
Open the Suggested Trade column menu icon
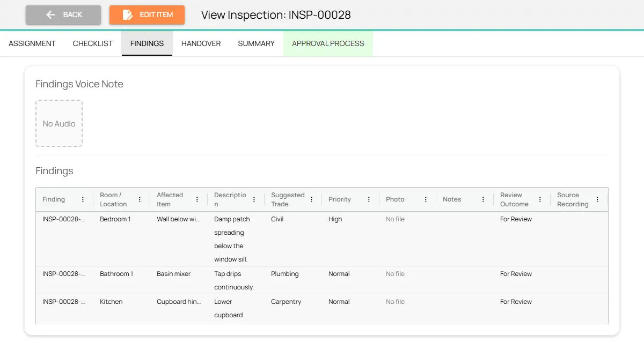[311, 199]
